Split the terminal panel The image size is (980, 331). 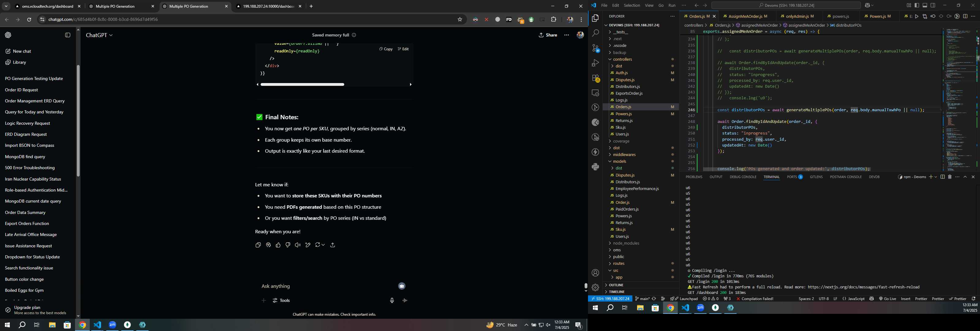942,177
